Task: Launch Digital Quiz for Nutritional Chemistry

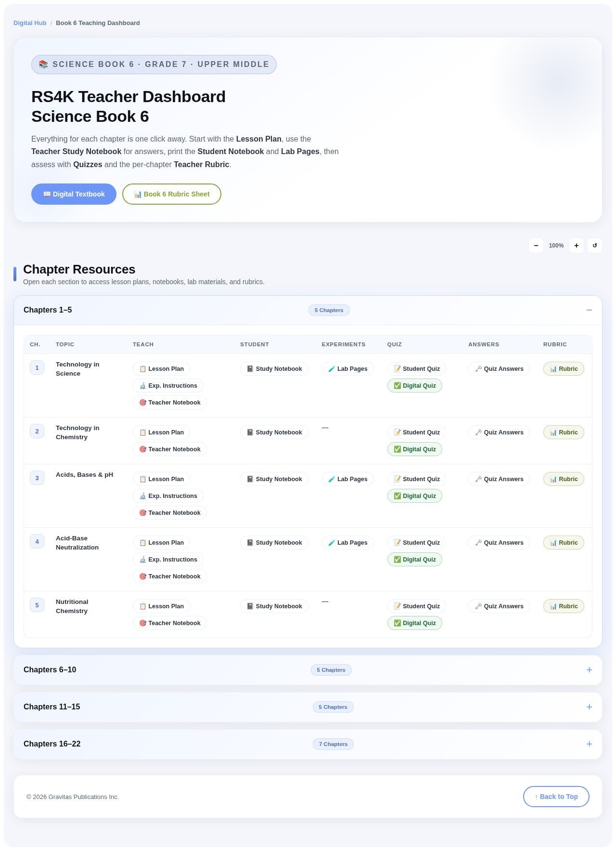Action: tap(415, 623)
